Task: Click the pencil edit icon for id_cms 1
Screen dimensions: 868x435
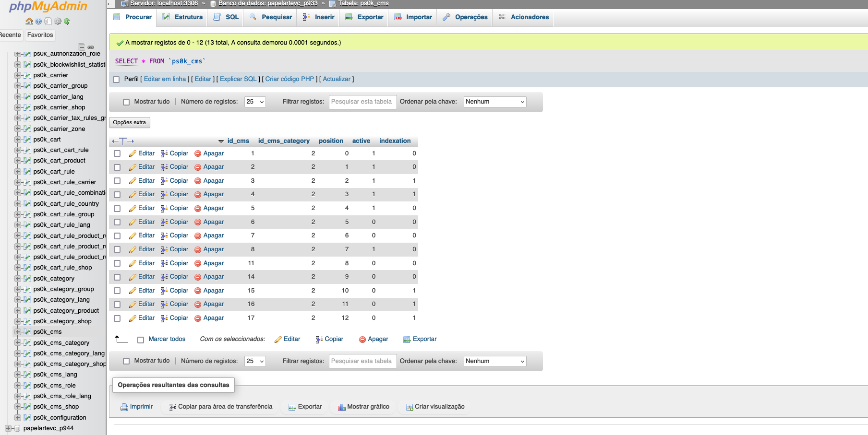Action: (133, 153)
